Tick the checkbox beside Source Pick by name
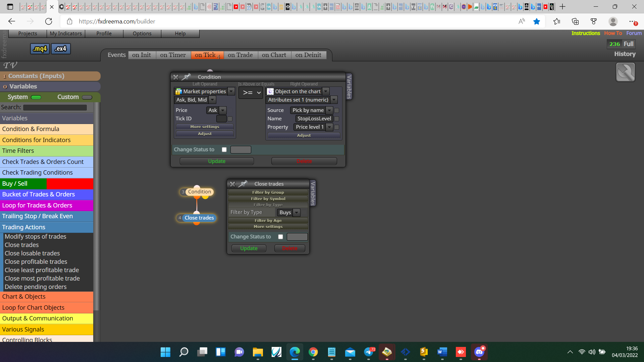Image resolution: width=644 pixels, height=362 pixels. 337,110
